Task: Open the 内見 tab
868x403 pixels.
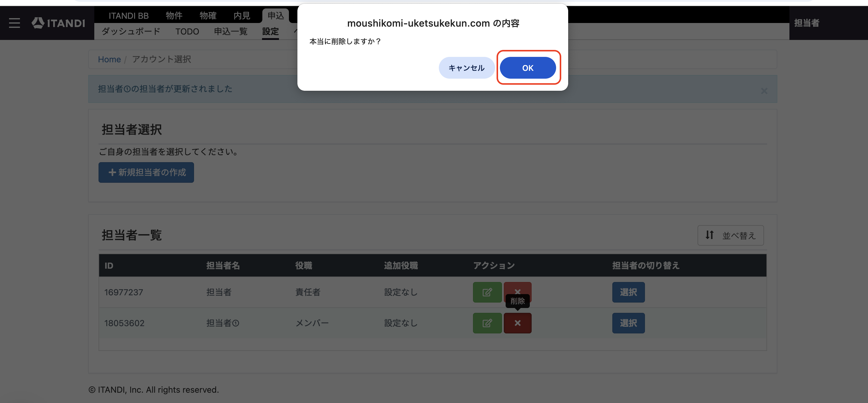Action: [241, 15]
